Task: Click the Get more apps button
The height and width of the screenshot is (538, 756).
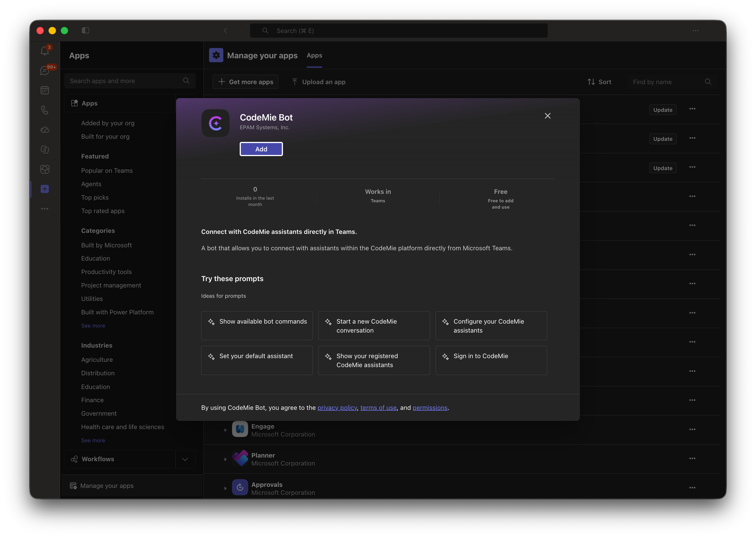Action: click(245, 82)
